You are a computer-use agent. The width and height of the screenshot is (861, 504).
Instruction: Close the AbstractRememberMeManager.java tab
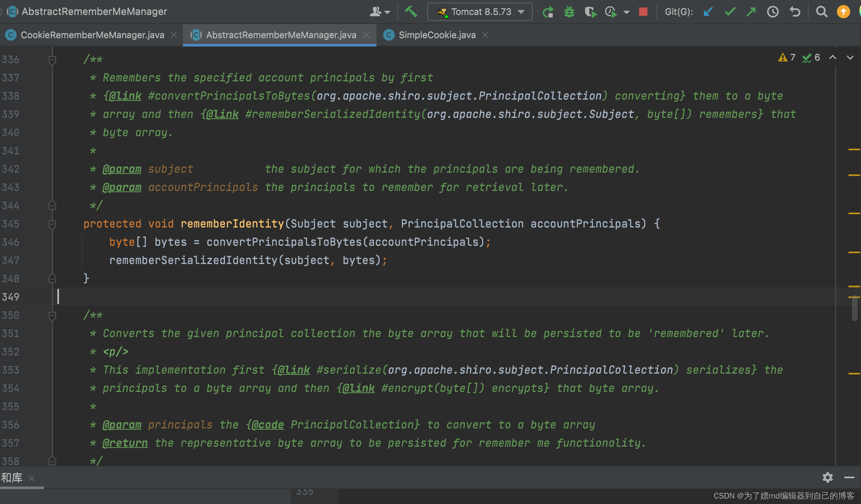[x=366, y=35]
